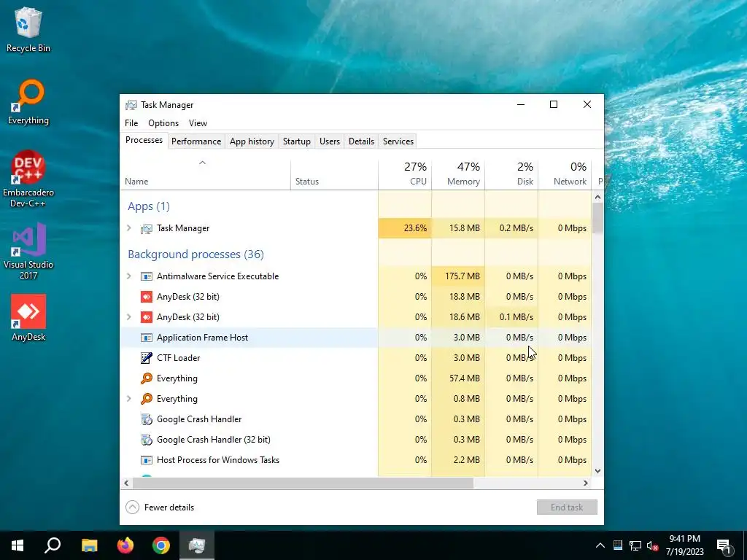Click AnyDesk icon with 18.8 MB memory
Image resolution: width=747 pixels, height=560 pixels.
tap(146, 297)
